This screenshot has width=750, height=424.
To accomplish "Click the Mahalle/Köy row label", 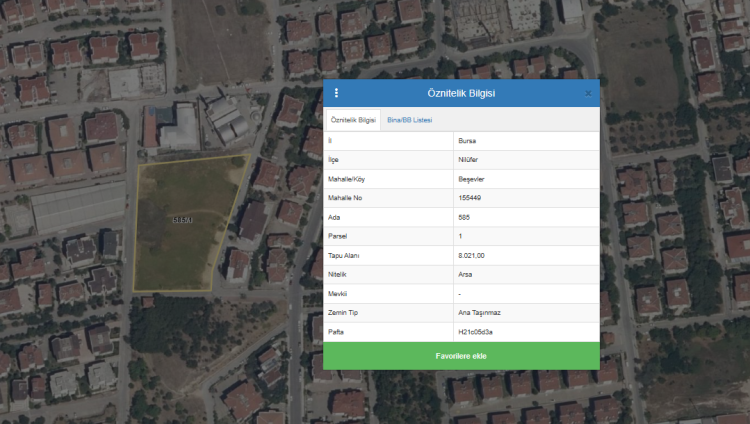I will point(347,179).
